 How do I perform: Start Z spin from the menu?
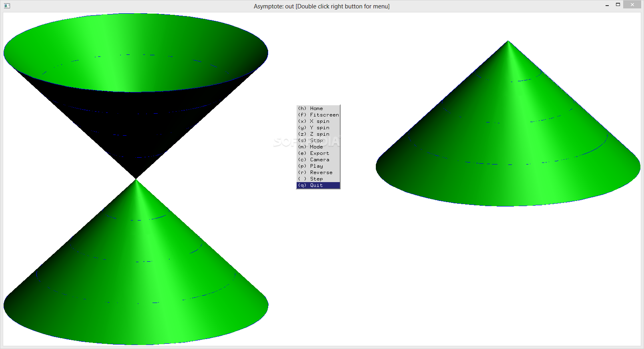point(318,134)
